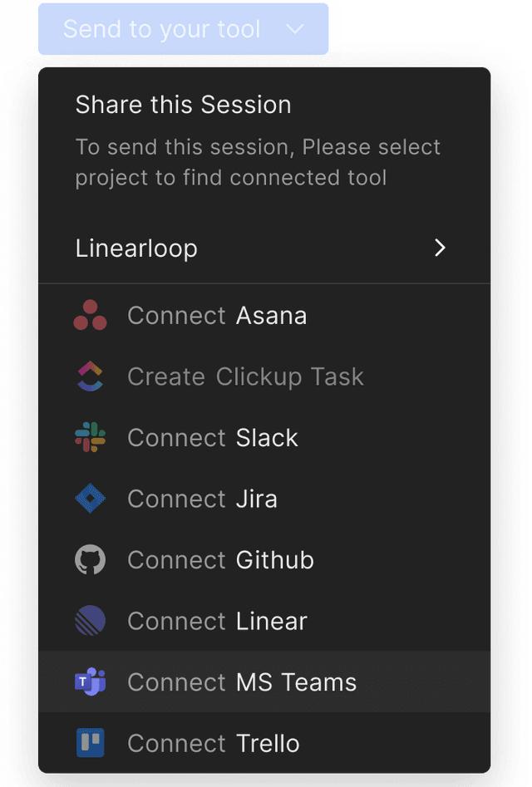This screenshot has height=787, width=532.
Task: Click the Jira logo icon
Action: tap(90, 499)
